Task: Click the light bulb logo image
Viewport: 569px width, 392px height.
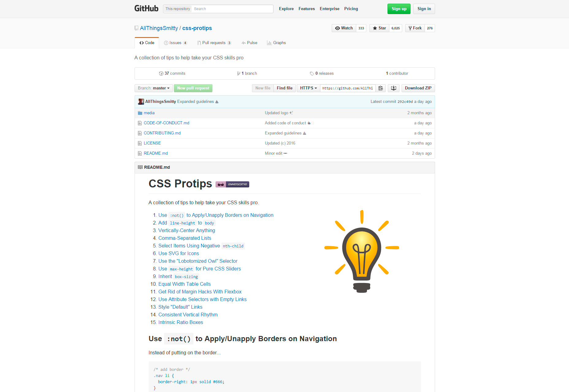Action: tap(362, 251)
